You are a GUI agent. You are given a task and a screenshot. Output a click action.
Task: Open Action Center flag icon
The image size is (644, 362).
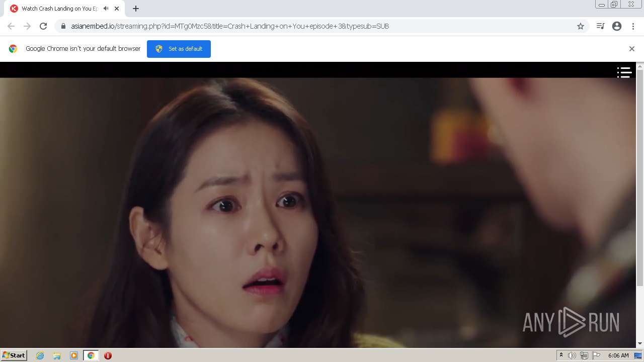[596, 355]
